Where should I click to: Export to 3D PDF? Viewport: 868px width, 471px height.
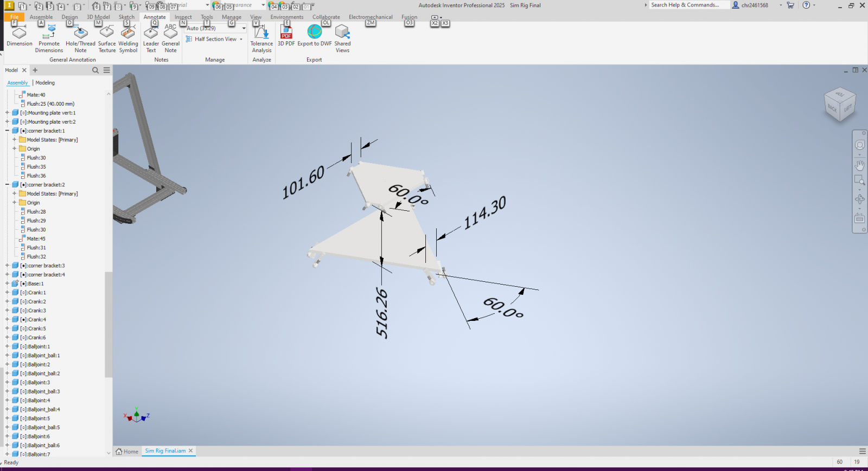point(286,34)
